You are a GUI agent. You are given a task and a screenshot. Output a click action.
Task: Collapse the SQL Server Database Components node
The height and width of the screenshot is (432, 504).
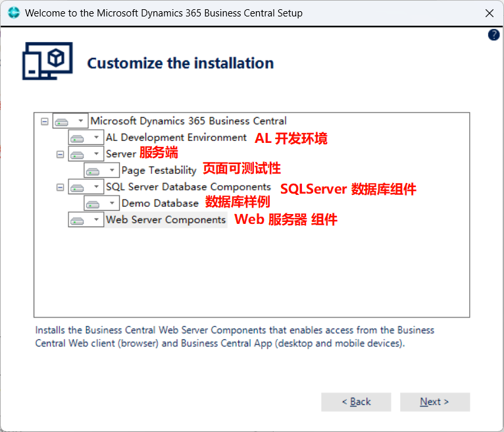click(x=60, y=187)
